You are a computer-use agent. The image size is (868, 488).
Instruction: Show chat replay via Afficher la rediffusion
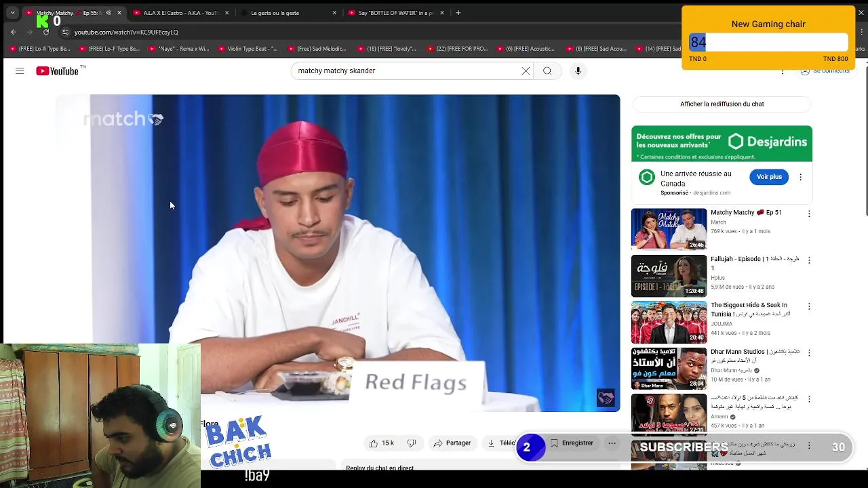pos(722,104)
